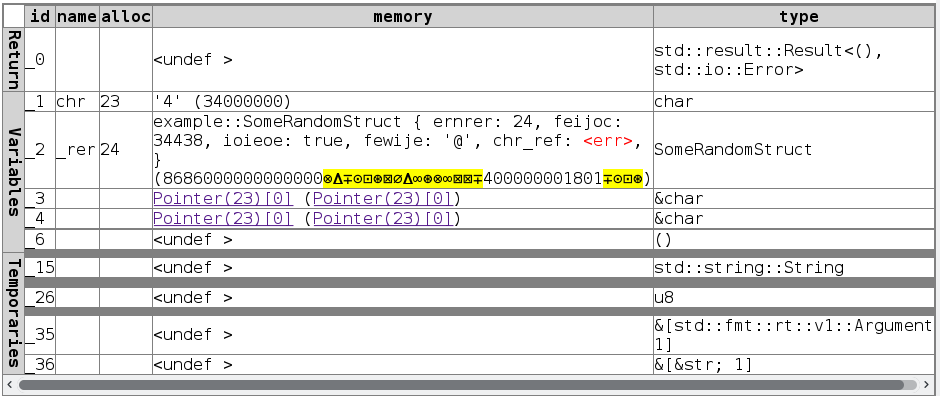The image size is (940, 396).
Task: Click the <undef > memory cell of row _6
Action: (403, 240)
